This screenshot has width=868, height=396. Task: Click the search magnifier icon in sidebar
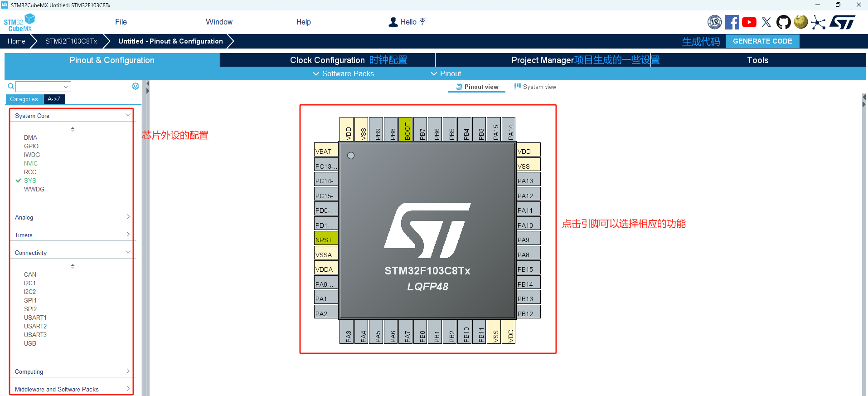11,86
